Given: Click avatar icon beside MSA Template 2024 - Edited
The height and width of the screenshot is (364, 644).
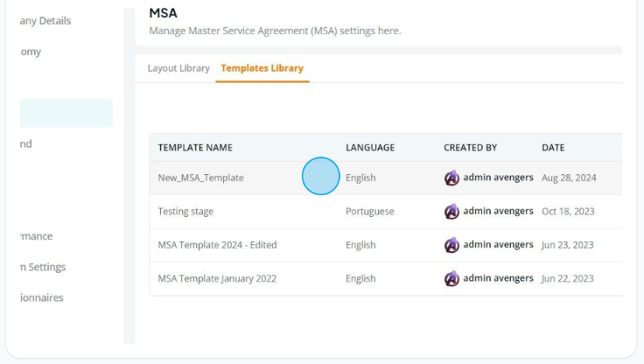Looking at the screenshot, I should 451,245.
